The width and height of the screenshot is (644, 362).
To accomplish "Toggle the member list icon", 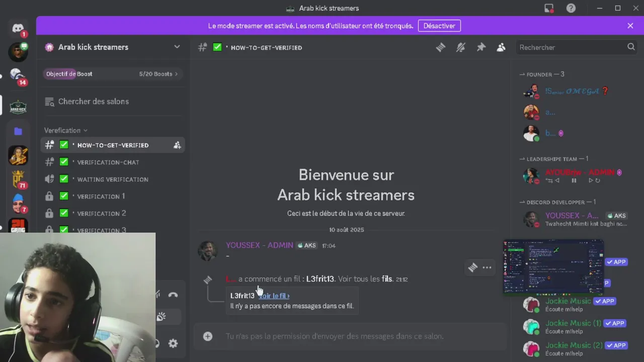I will click(x=501, y=47).
